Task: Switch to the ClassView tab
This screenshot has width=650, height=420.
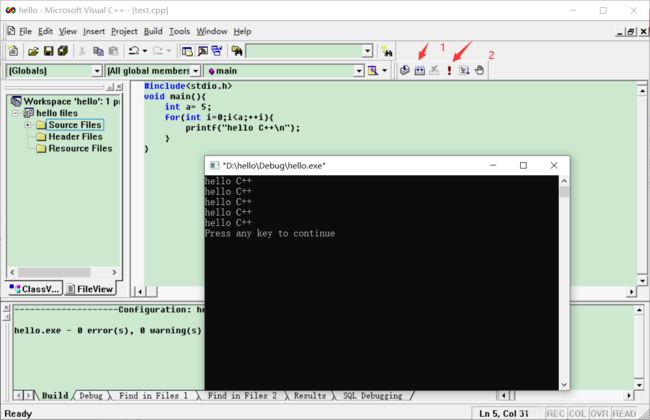Action: click(35, 289)
